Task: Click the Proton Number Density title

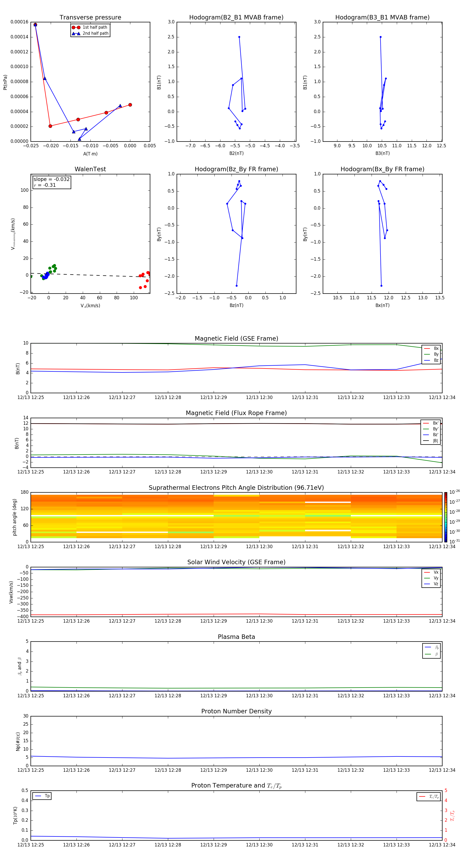Action: coord(236,711)
